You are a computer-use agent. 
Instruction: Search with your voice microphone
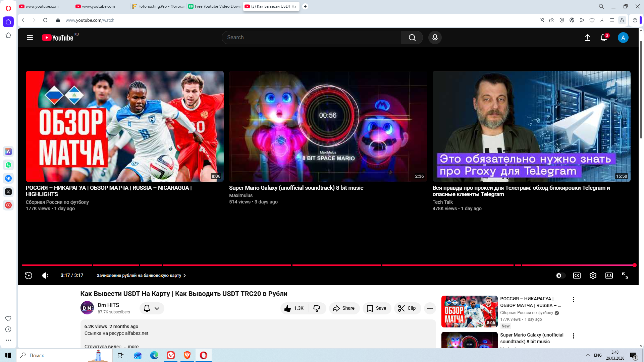[x=435, y=38]
